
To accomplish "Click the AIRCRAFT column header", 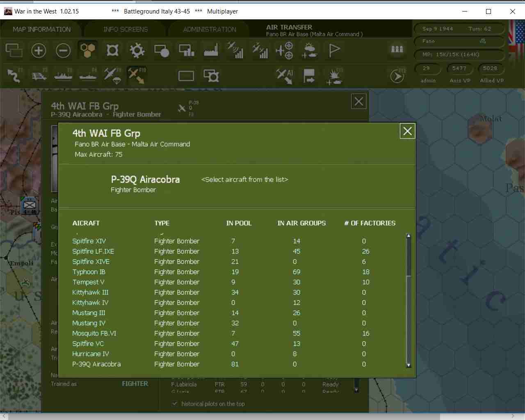I will pyautogui.click(x=86, y=223).
